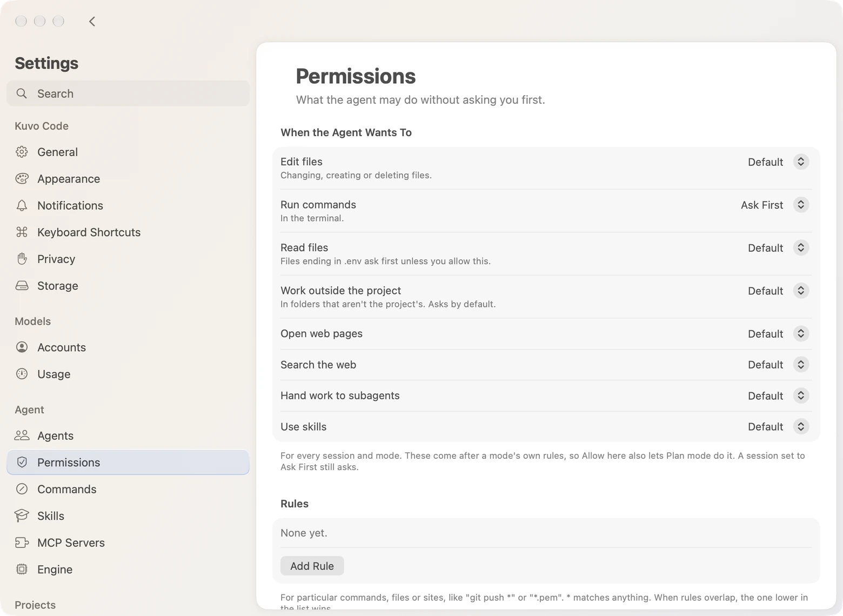Click the Permissions page heading
Screen dimensions: 843x616
pyautogui.click(x=356, y=76)
